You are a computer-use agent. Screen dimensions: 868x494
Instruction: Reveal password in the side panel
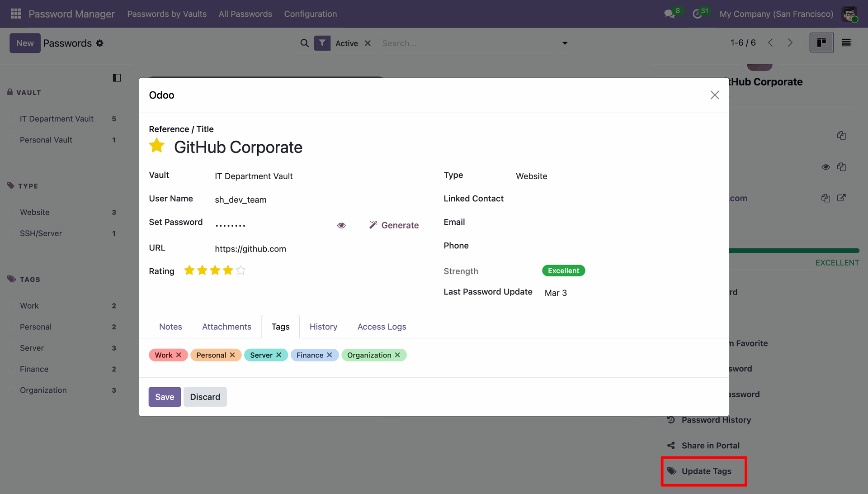click(x=826, y=167)
